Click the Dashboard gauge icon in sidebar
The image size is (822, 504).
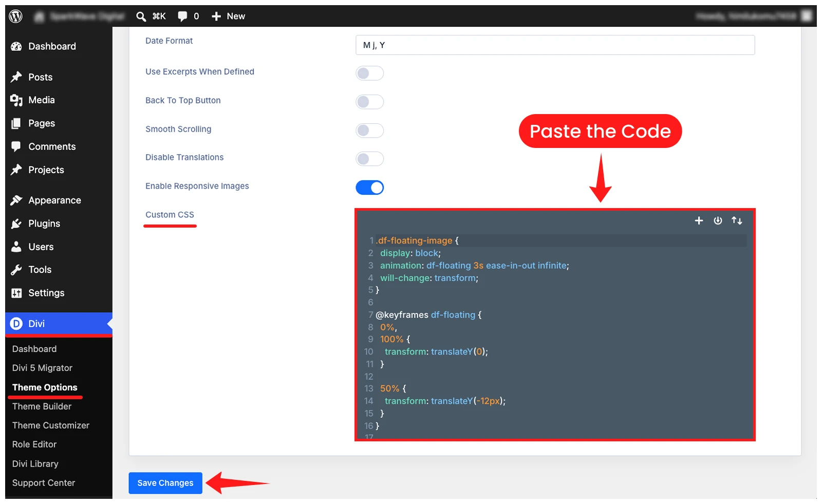16,46
